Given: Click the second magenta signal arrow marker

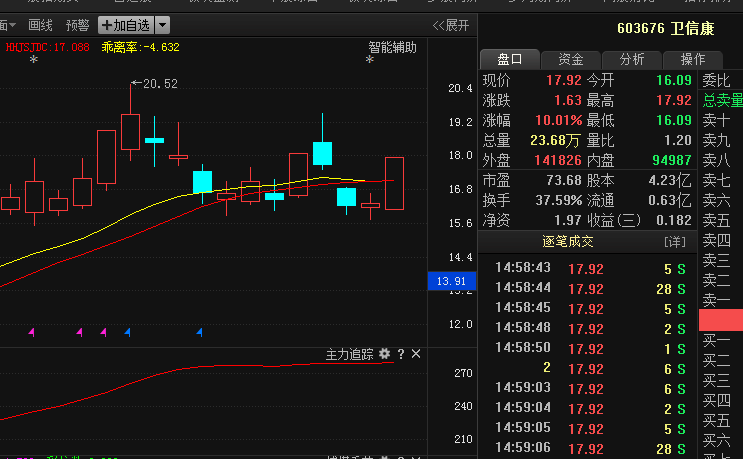Looking at the screenshot, I should pyautogui.click(x=80, y=332).
